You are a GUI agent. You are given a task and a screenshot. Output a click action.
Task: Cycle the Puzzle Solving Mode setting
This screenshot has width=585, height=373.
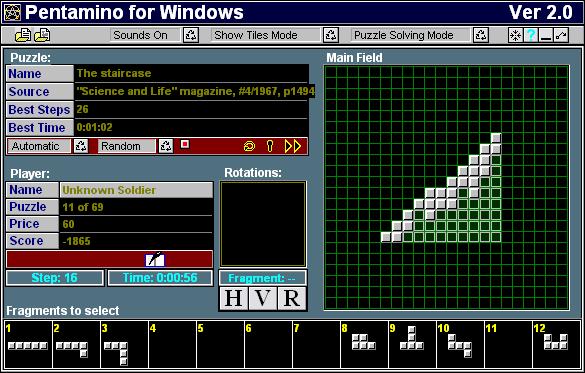[x=481, y=35]
